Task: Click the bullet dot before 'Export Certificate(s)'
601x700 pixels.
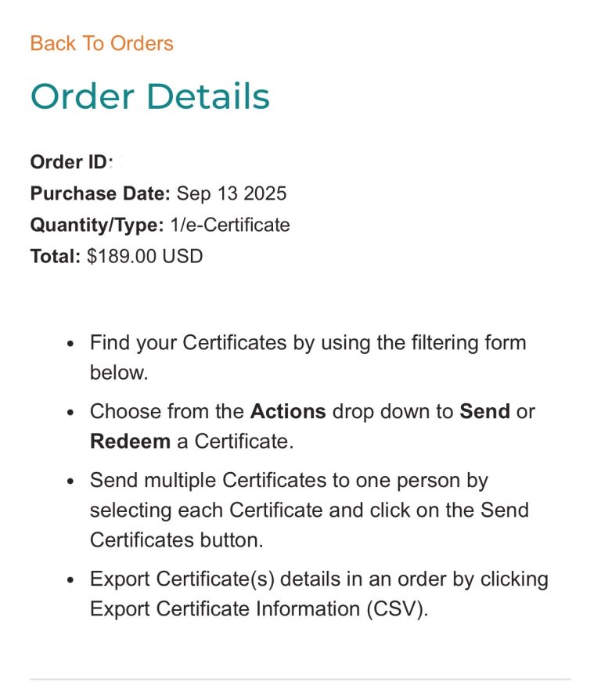Action: point(71,580)
